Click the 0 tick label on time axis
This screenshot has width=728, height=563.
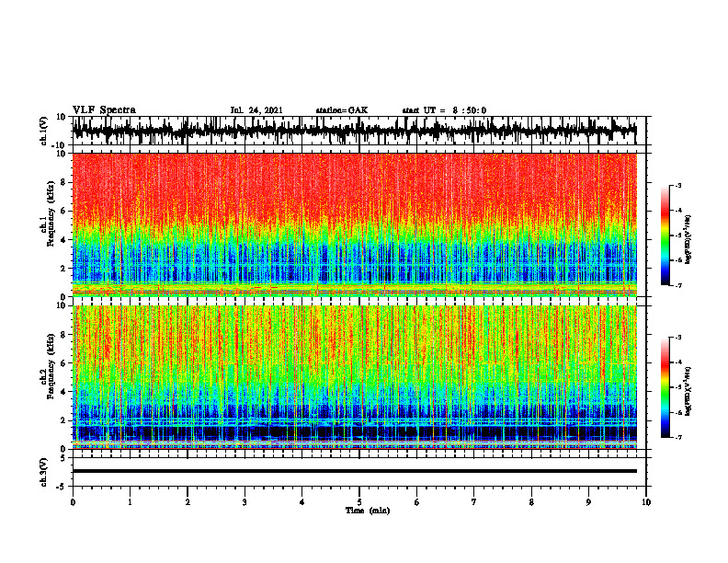73,502
